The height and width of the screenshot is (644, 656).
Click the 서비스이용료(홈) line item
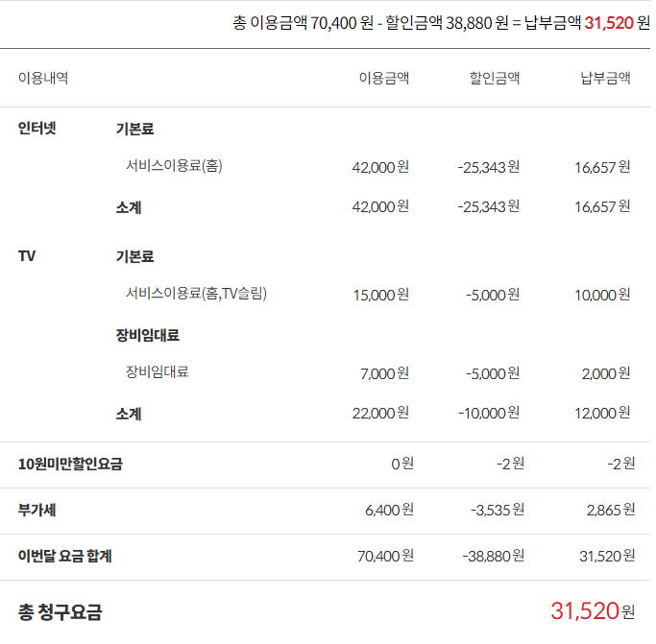pos(174,166)
